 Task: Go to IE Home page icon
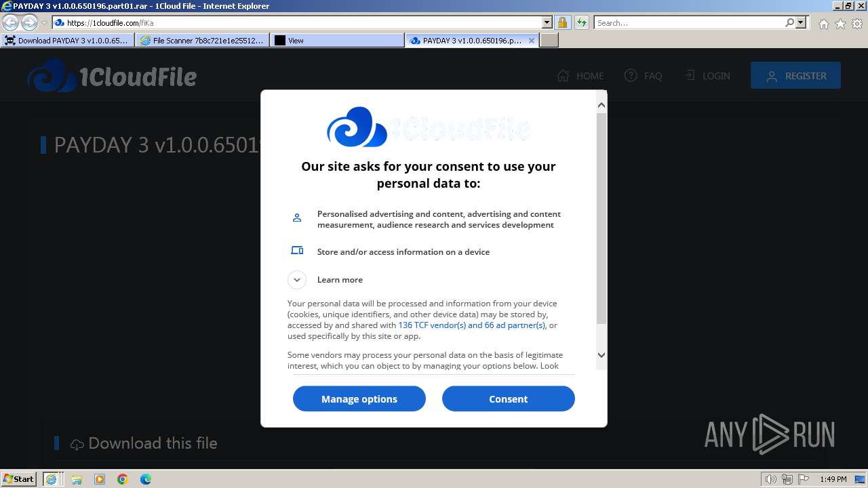[x=823, y=24]
